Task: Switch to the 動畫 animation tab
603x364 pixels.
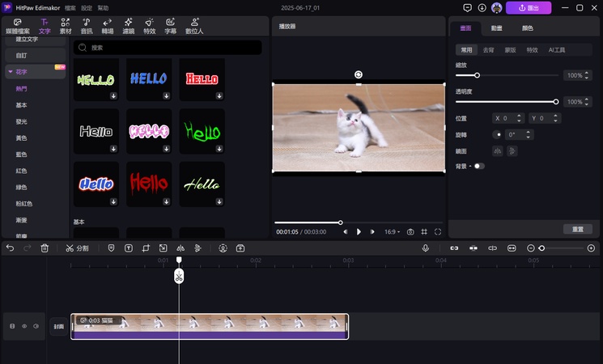Action: [x=496, y=28]
